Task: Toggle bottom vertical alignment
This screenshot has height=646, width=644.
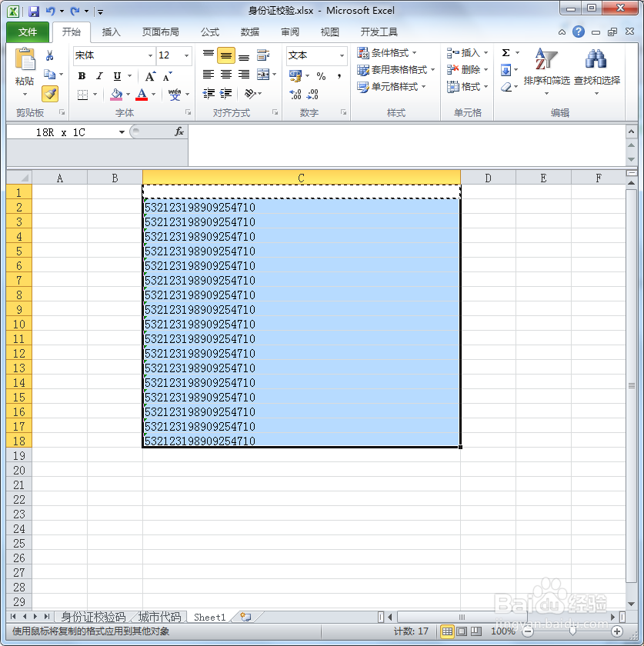Action: tap(244, 55)
